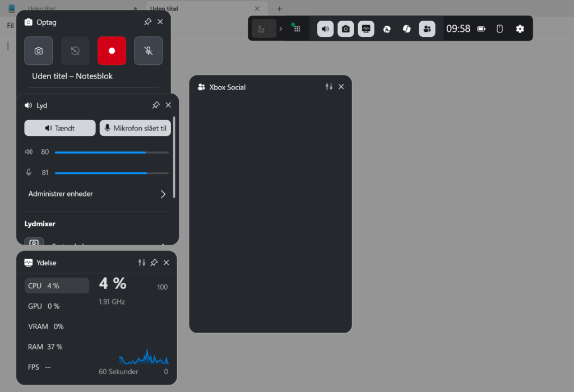Open Xbox Social widget options
574x392 pixels.
click(x=328, y=87)
